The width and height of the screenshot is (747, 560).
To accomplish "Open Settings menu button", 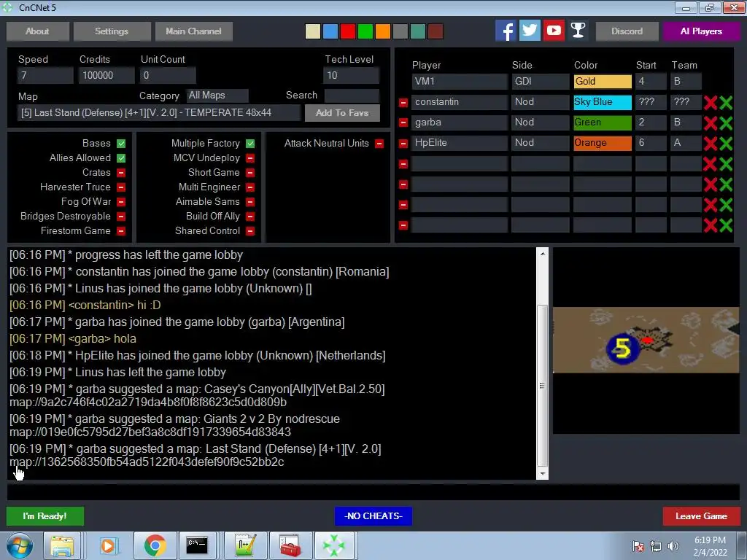I will click(112, 31).
